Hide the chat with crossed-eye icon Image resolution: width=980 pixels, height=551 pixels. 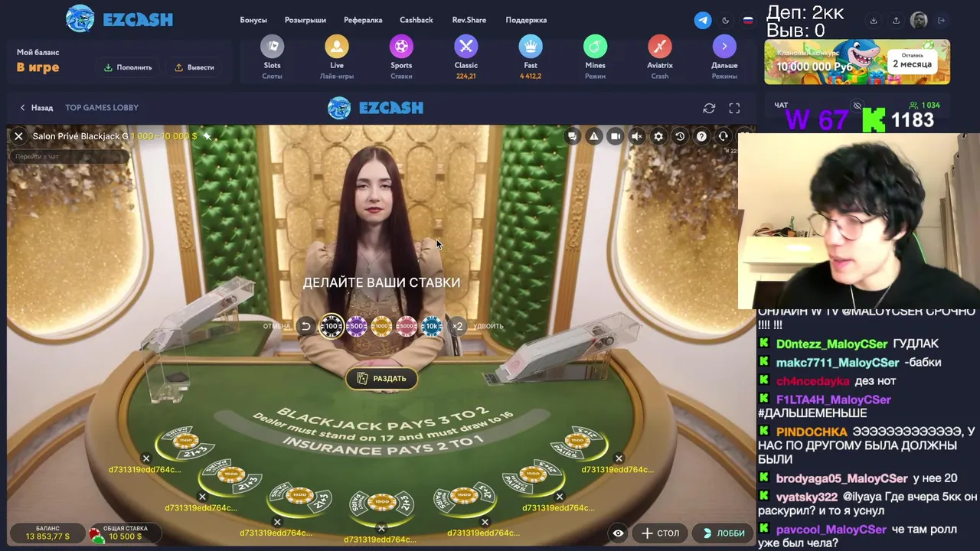(x=857, y=106)
